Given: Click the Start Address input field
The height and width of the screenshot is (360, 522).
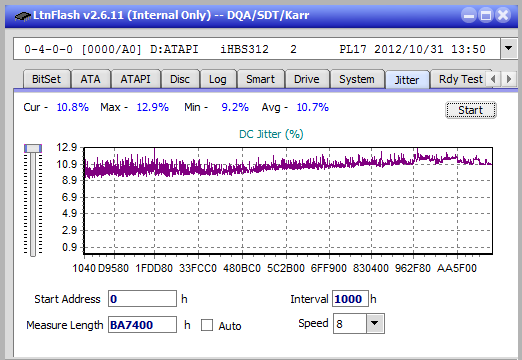Looking at the screenshot, I should click(x=142, y=299).
